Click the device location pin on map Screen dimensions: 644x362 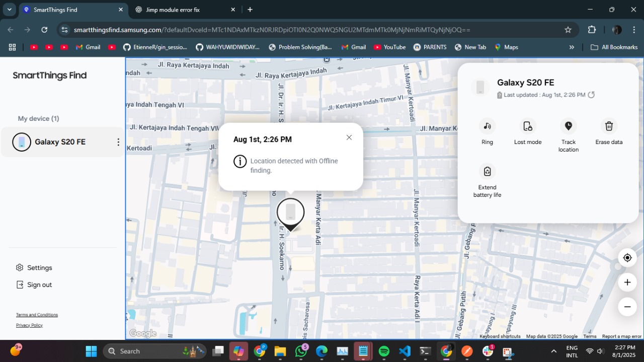coord(290,213)
